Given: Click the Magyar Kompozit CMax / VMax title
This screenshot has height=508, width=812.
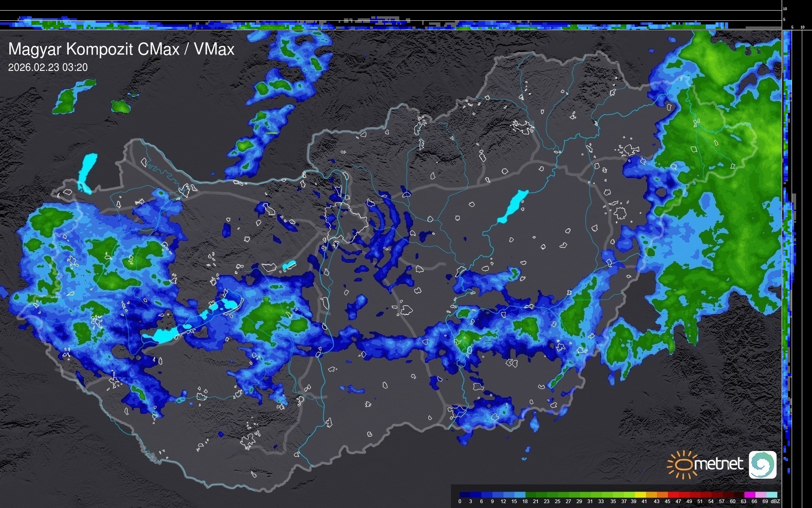Looking at the screenshot, I should coord(121,49).
